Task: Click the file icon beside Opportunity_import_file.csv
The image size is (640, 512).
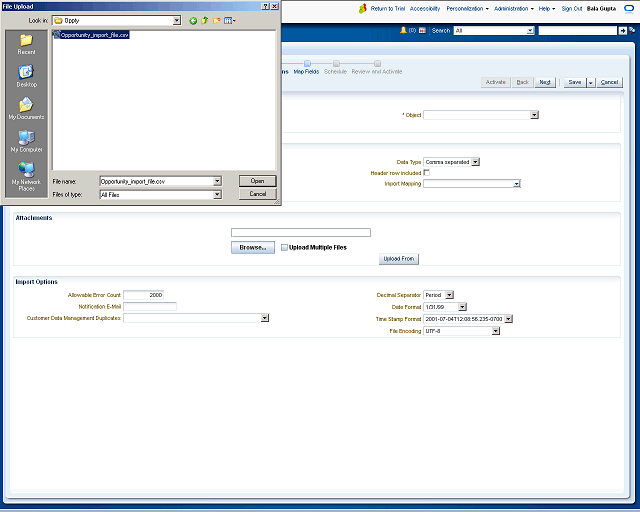Action: point(57,35)
